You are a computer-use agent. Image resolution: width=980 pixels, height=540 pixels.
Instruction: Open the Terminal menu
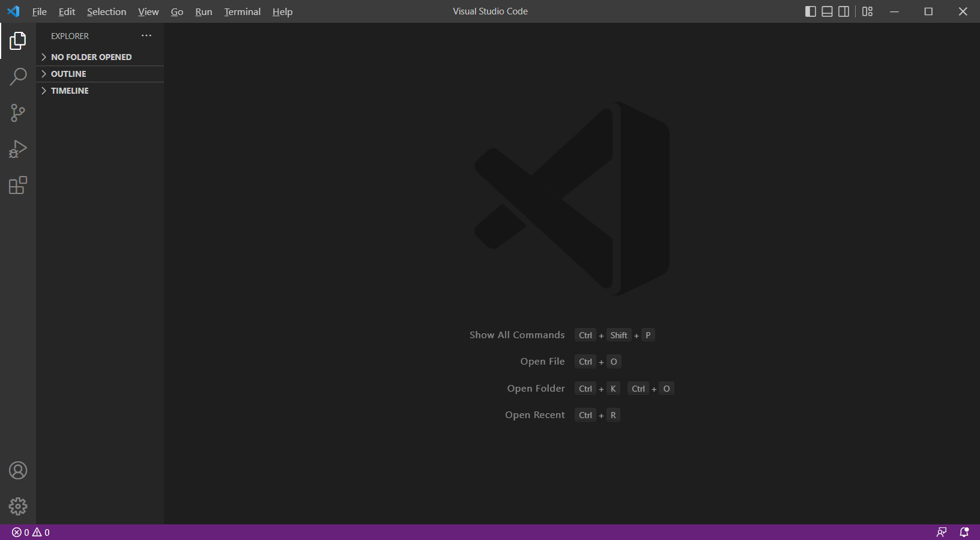[x=243, y=11]
